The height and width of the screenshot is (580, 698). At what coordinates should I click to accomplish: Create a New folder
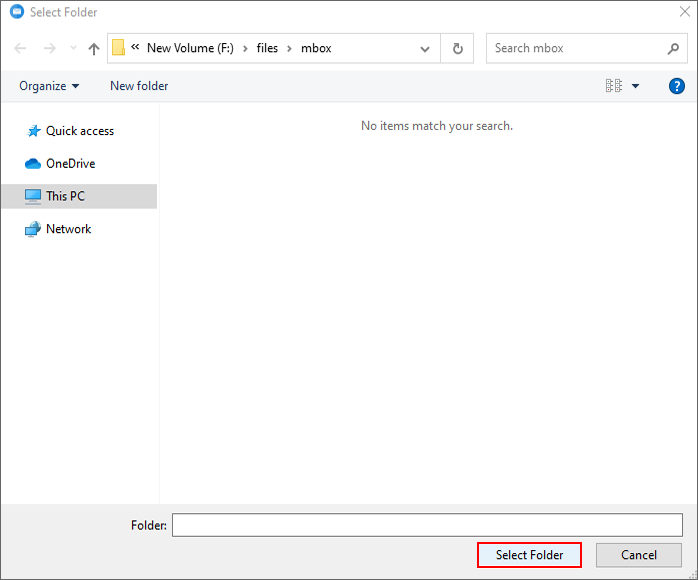pos(139,86)
